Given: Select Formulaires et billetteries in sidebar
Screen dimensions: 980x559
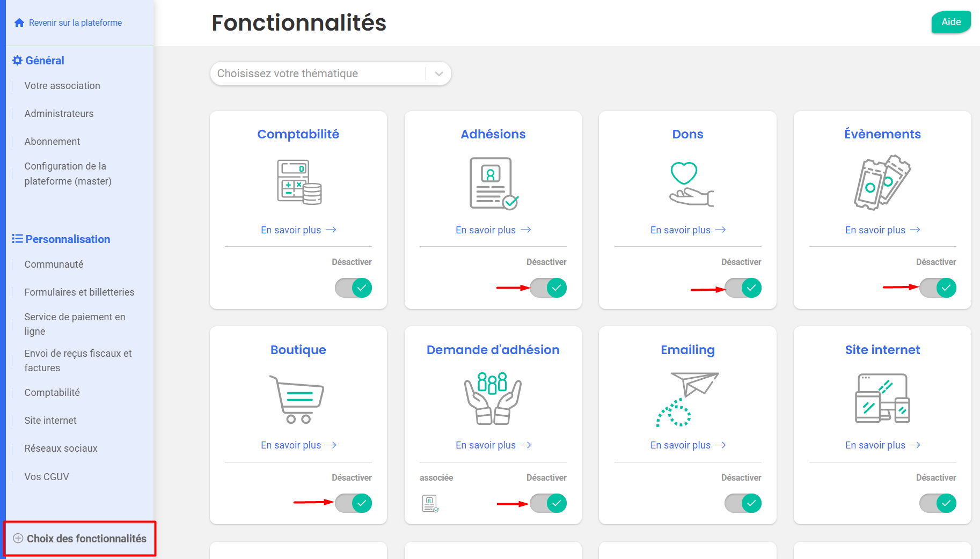Looking at the screenshot, I should (x=79, y=292).
